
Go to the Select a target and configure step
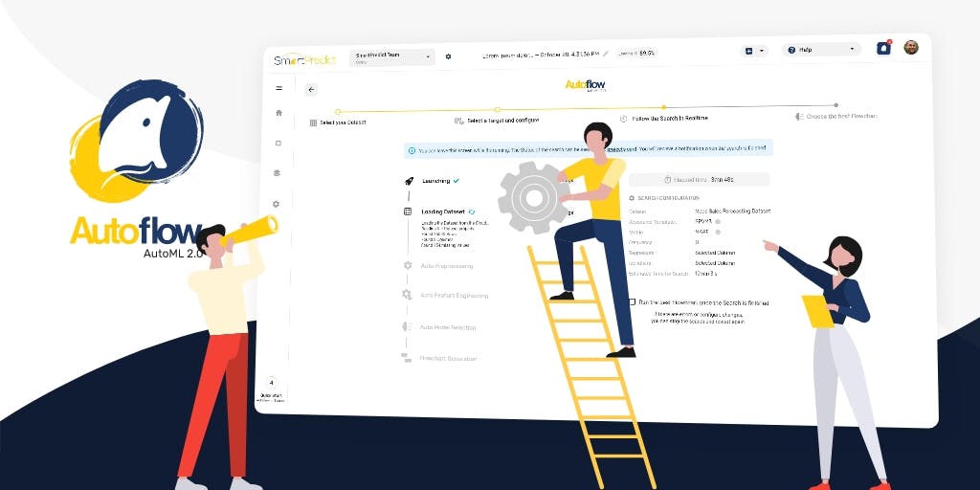[497, 120]
